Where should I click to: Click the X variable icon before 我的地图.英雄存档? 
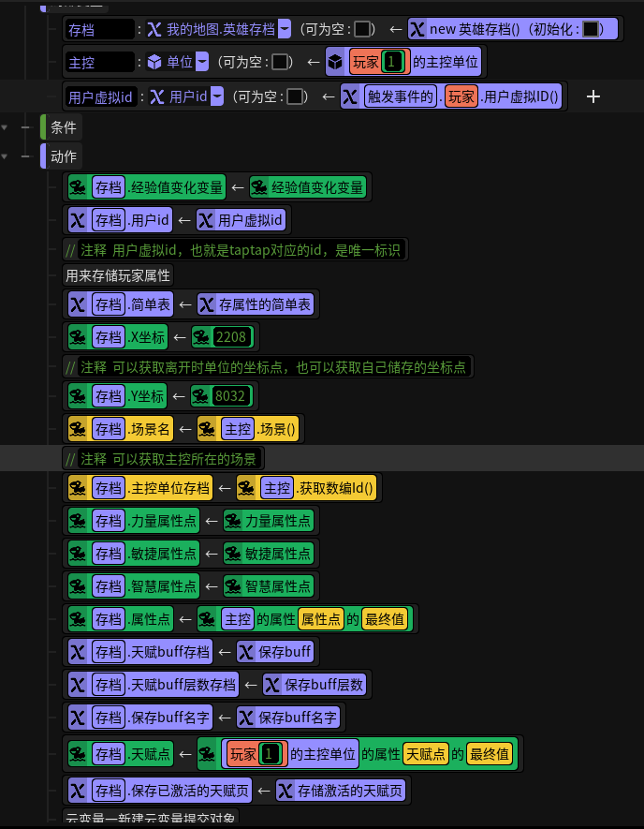click(x=154, y=29)
